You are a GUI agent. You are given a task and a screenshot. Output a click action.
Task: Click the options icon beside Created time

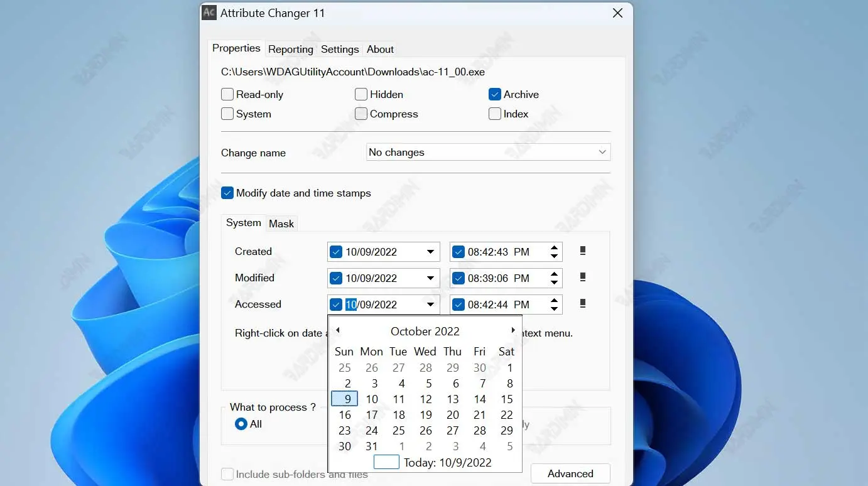(583, 251)
